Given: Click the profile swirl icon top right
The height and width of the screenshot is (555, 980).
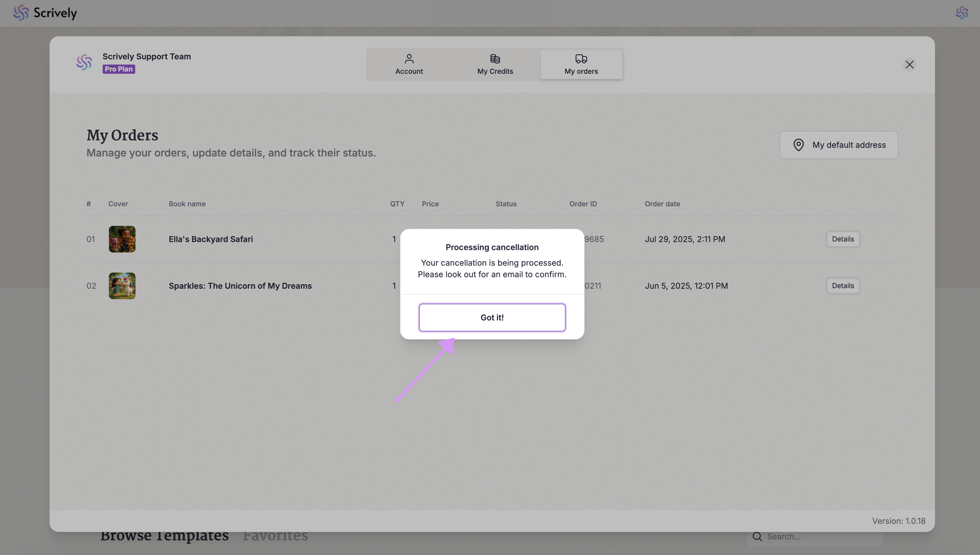Looking at the screenshot, I should click(962, 13).
